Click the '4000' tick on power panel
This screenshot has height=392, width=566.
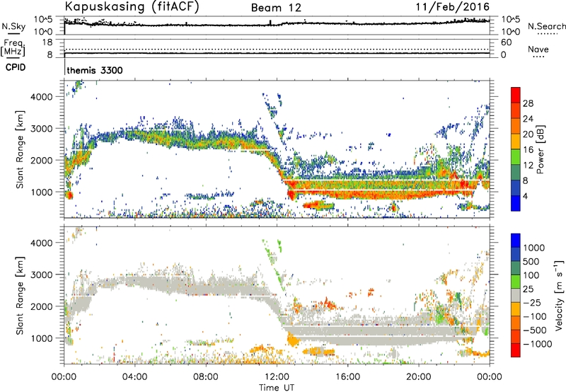click(x=41, y=97)
